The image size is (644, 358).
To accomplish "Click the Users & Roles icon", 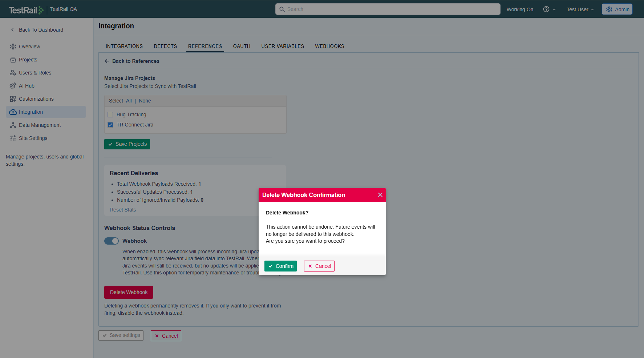I will [x=13, y=73].
